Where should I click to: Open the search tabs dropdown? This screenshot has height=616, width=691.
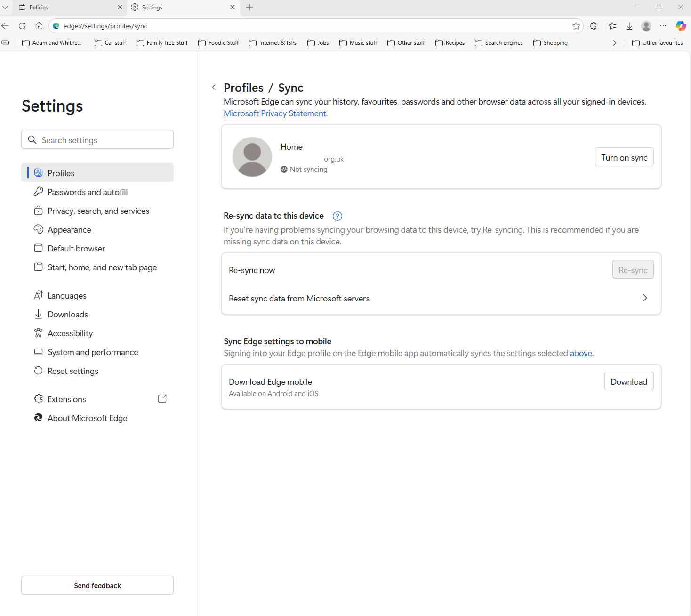pos(6,7)
